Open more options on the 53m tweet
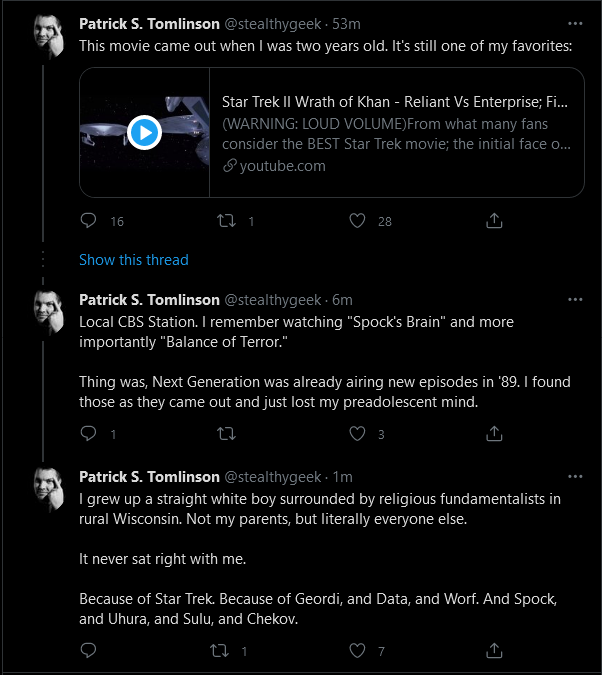The width and height of the screenshot is (602, 675). click(575, 24)
